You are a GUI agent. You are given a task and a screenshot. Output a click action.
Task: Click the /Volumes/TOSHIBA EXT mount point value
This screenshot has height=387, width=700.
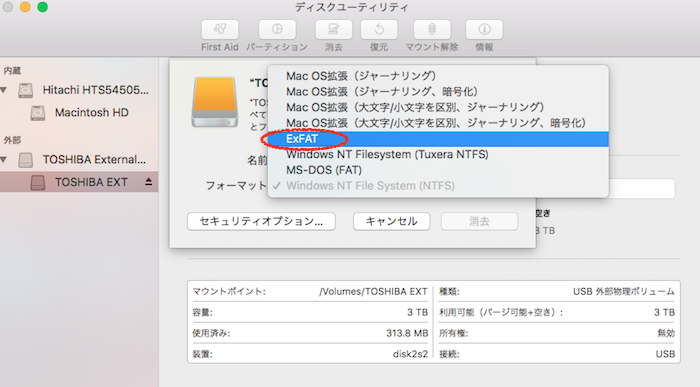(373, 292)
